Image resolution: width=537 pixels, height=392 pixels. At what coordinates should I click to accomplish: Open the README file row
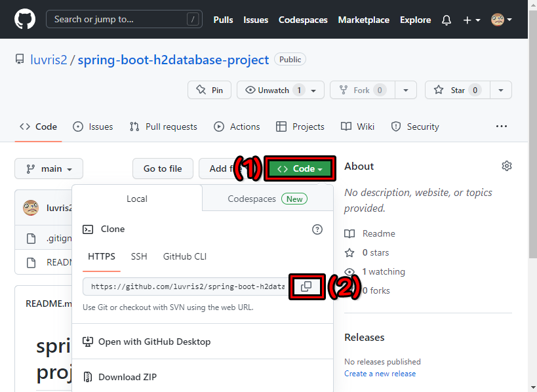[43, 263]
